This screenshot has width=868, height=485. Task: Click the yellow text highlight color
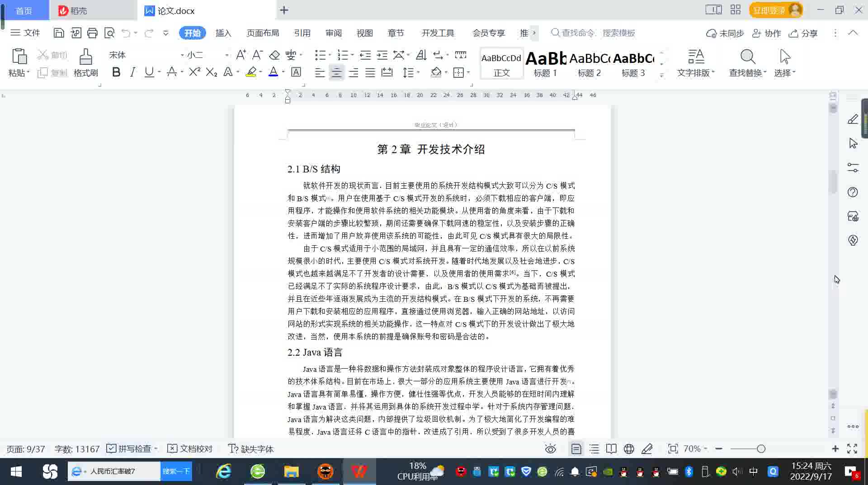pos(251,72)
